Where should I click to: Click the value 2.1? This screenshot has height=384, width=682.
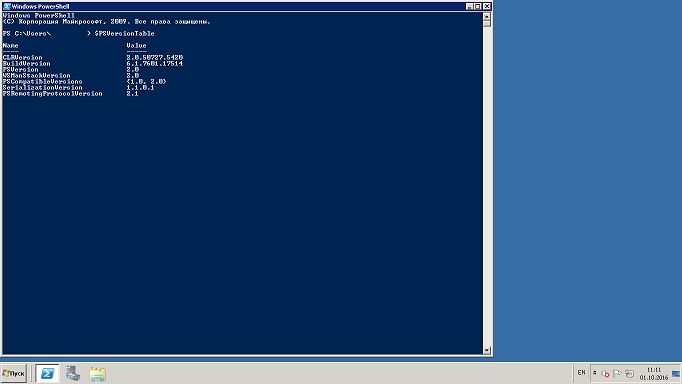click(133, 93)
